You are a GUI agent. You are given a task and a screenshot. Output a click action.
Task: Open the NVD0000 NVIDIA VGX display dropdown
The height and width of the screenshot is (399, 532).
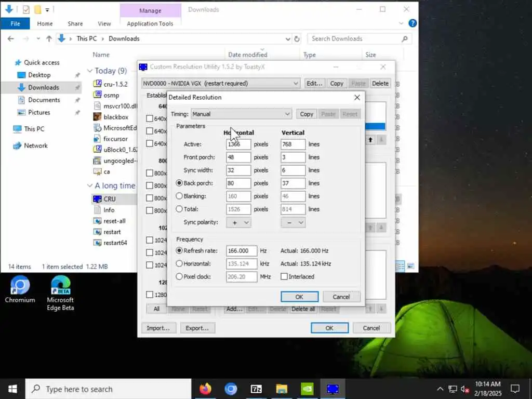click(221, 83)
